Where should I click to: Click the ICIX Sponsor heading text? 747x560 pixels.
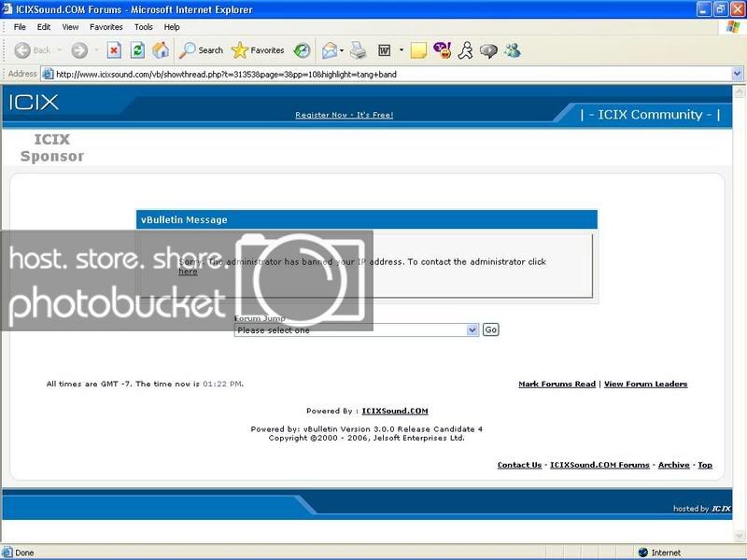[x=52, y=147]
